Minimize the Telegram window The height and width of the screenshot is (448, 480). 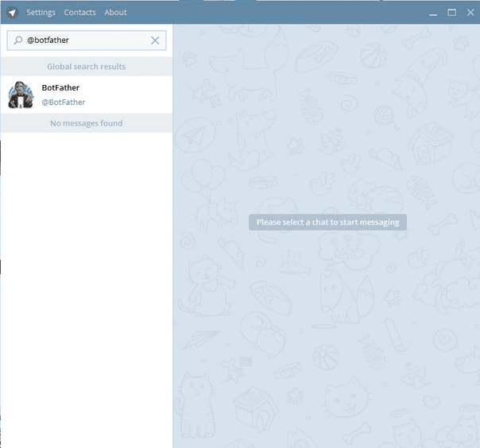pos(433,13)
